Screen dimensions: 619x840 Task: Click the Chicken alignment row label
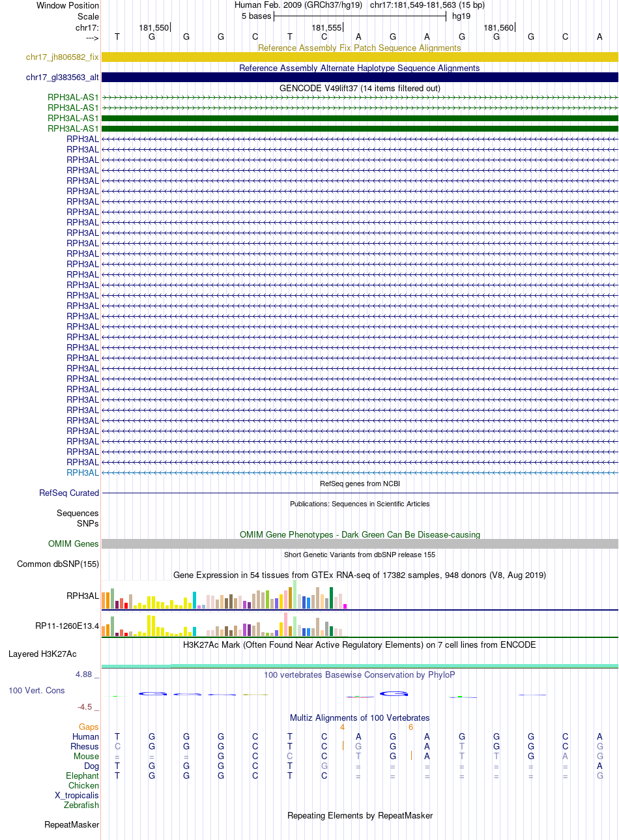83,785
